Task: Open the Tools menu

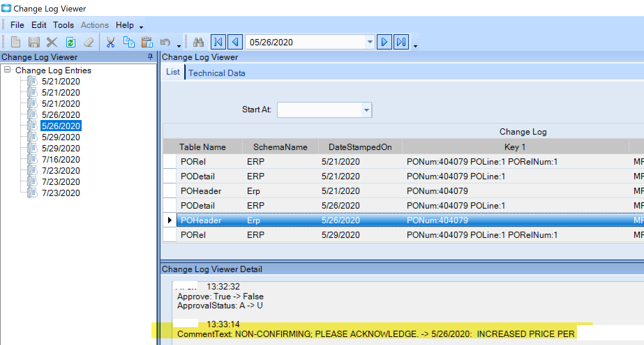Action: tap(63, 25)
